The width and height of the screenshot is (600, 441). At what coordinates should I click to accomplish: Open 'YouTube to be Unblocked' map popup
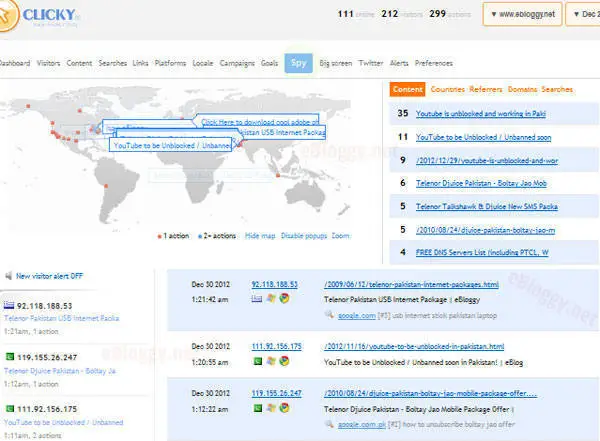tap(172, 146)
